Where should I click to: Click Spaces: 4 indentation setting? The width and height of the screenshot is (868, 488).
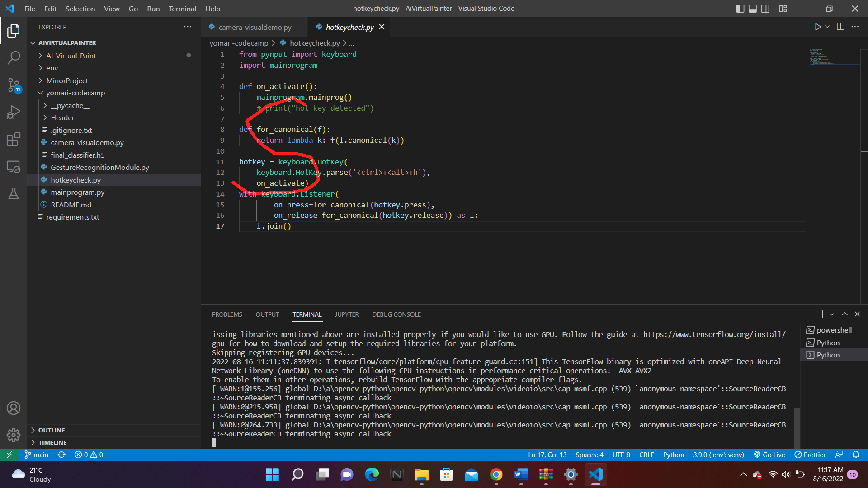click(589, 455)
